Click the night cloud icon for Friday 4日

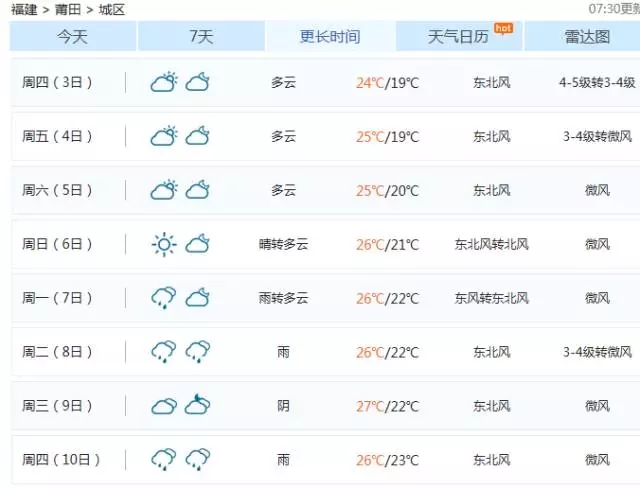click(197, 136)
